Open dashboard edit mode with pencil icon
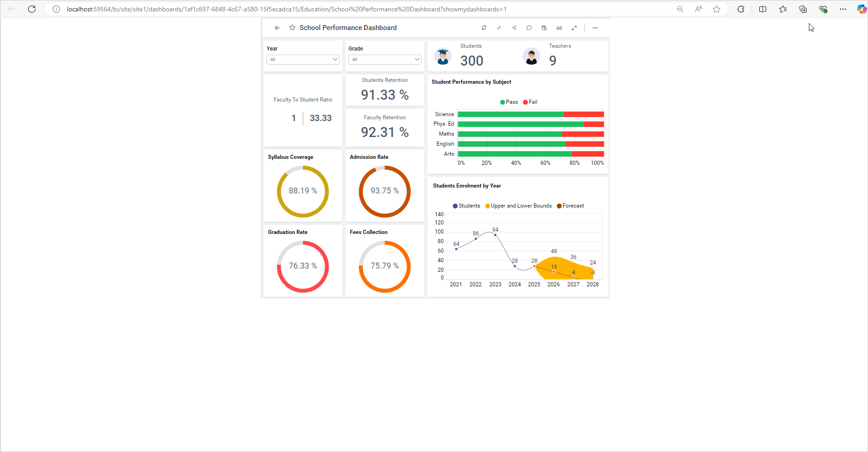This screenshot has width=868, height=452. 499,28
